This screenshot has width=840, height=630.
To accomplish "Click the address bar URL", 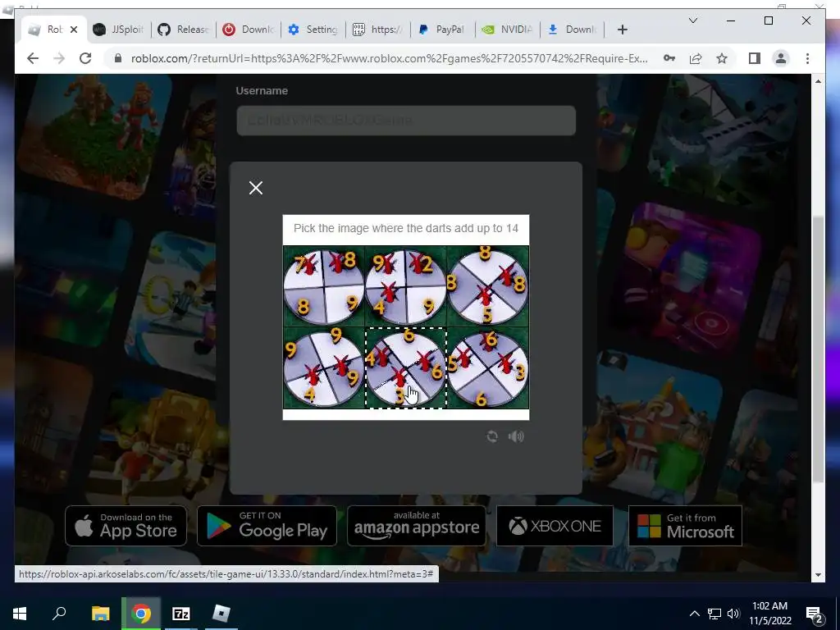I will click(389, 58).
